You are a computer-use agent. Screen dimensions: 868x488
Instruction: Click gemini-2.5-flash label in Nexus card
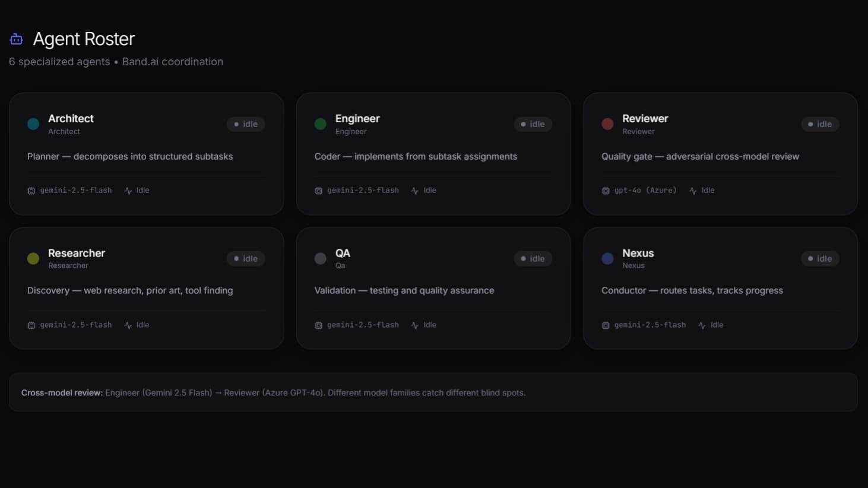point(650,325)
